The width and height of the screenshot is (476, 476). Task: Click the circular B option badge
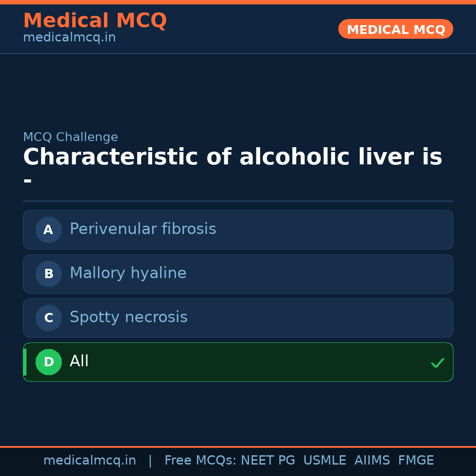[48, 274]
